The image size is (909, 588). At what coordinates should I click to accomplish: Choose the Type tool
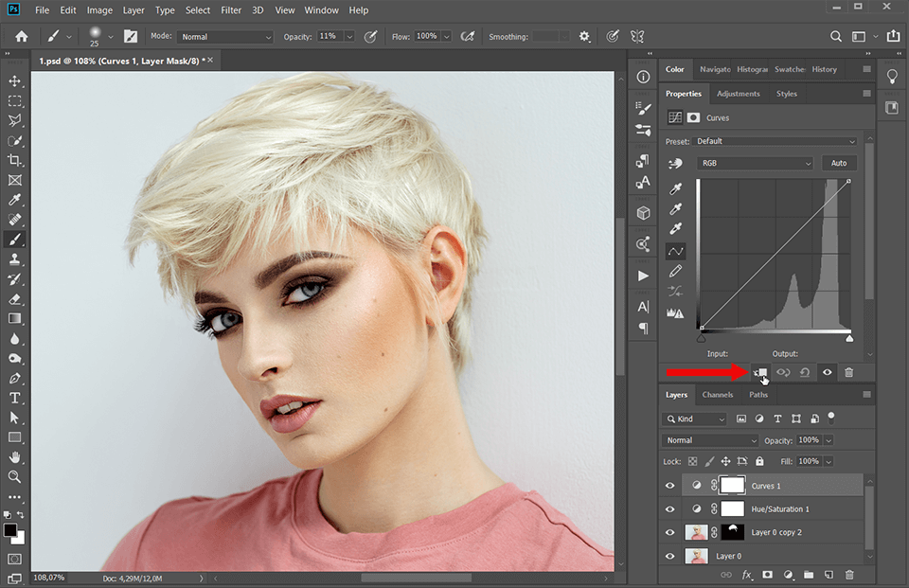(14, 398)
